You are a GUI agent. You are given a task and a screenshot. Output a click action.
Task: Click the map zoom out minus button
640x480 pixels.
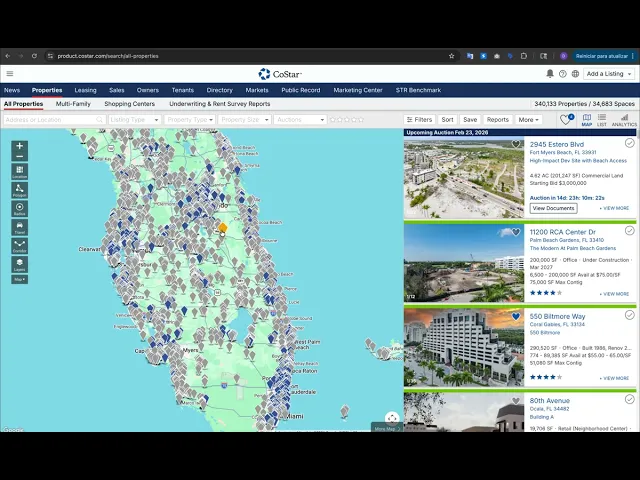20,156
